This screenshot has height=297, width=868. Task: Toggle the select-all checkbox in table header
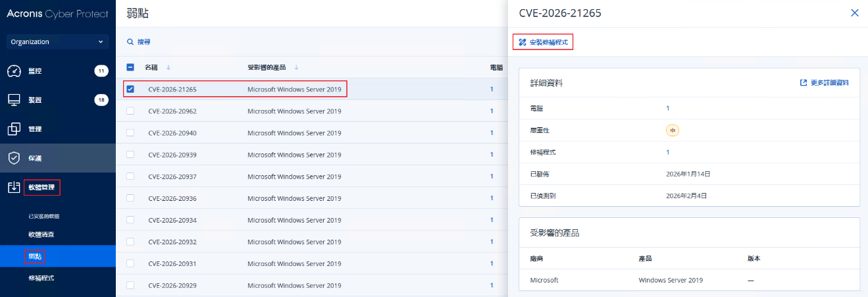[130, 67]
